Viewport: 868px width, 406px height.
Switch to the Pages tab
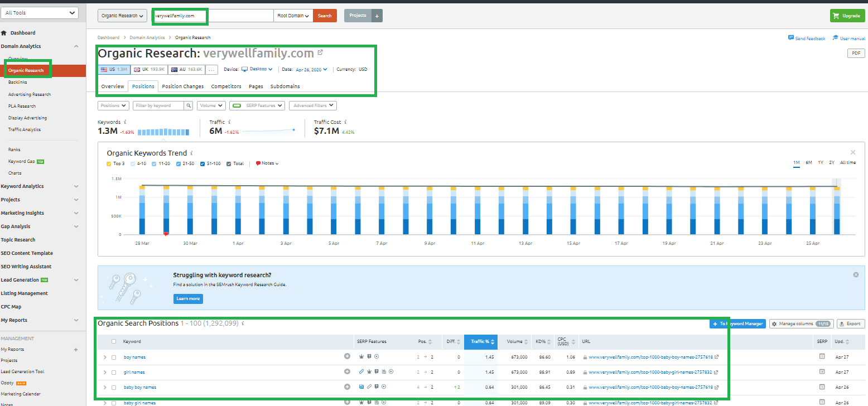[256, 86]
